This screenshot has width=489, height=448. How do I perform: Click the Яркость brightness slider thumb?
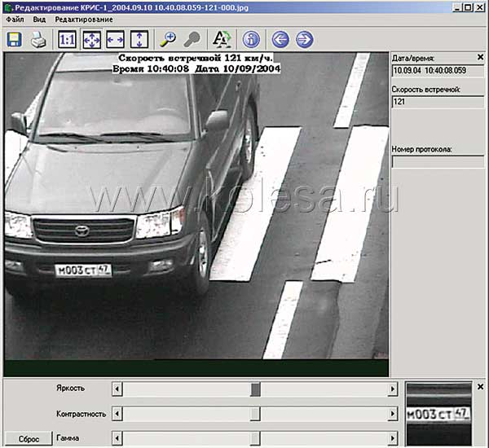(x=255, y=389)
